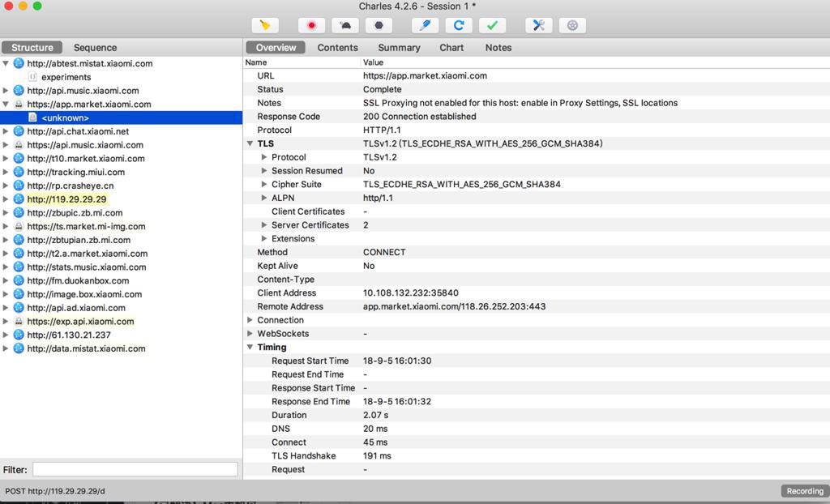The image size is (830, 504).
Task: Click the Compose pen icon
Action: [x=425, y=25]
